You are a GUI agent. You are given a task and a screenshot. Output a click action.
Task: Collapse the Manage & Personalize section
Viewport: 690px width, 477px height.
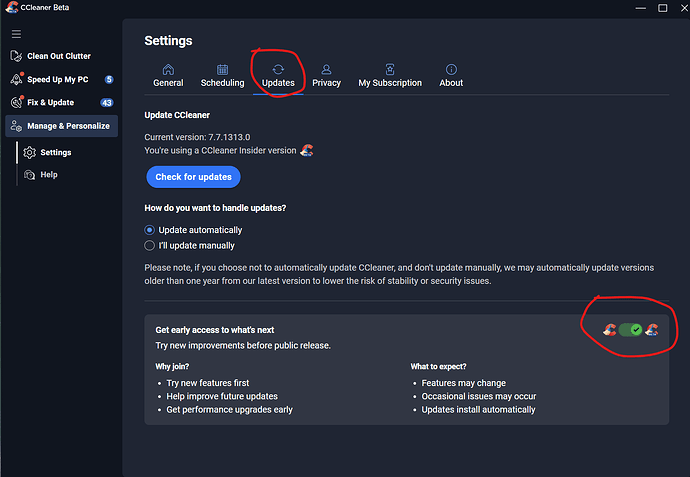tap(62, 126)
